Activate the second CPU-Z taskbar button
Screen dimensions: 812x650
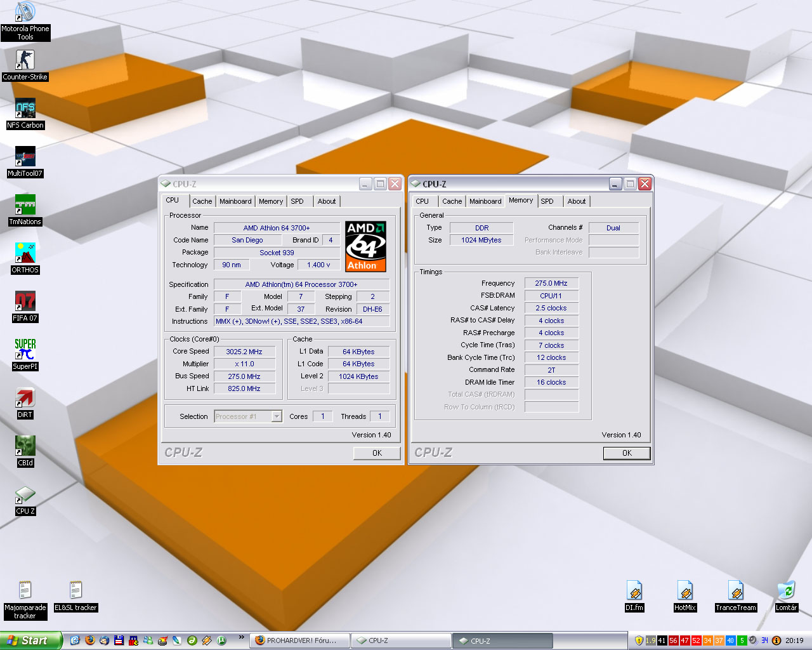[502, 640]
